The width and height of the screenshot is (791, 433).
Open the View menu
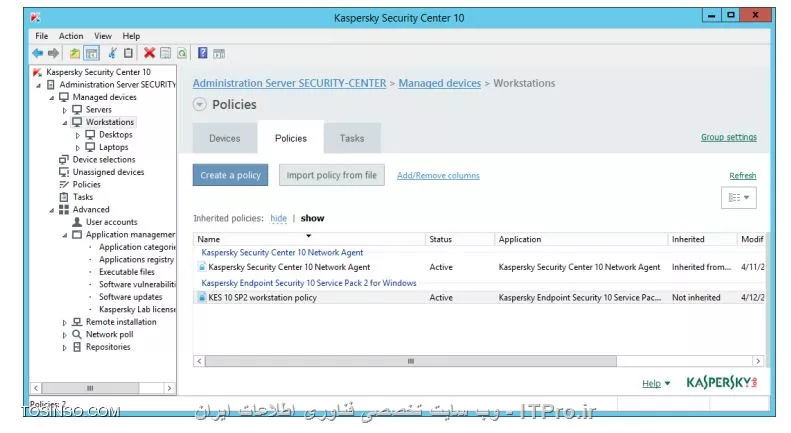click(103, 36)
